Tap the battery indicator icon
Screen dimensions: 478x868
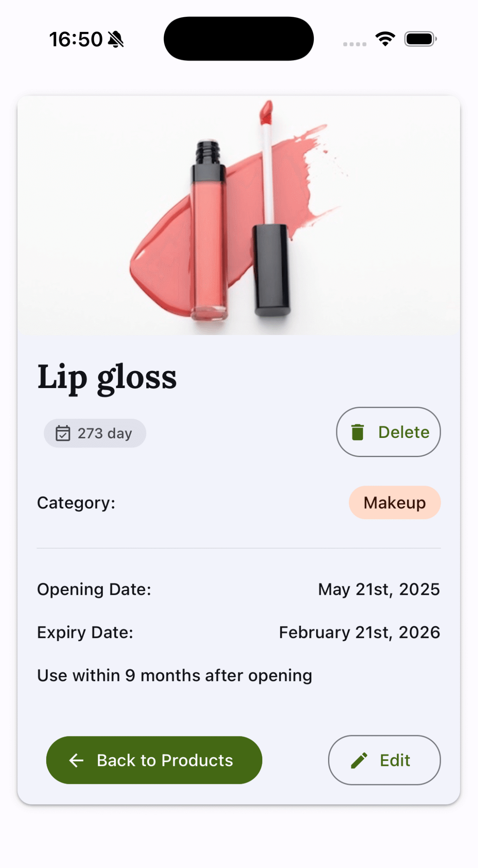(420, 39)
